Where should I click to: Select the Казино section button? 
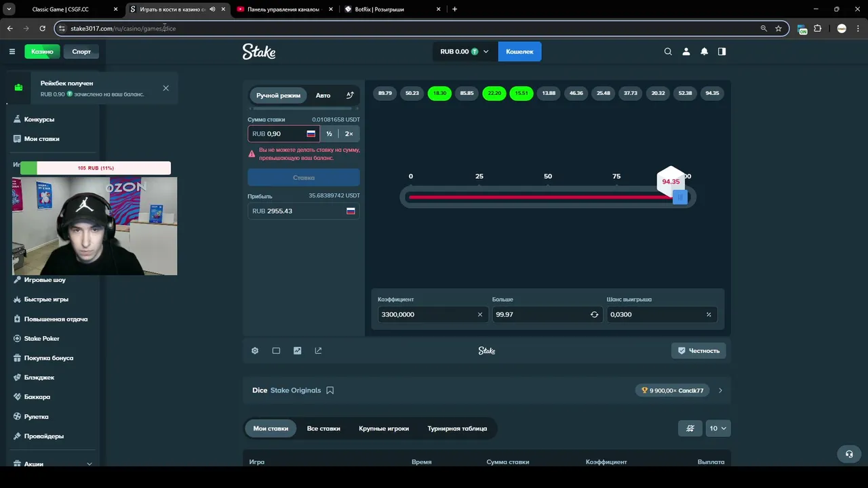pos(42,52)
